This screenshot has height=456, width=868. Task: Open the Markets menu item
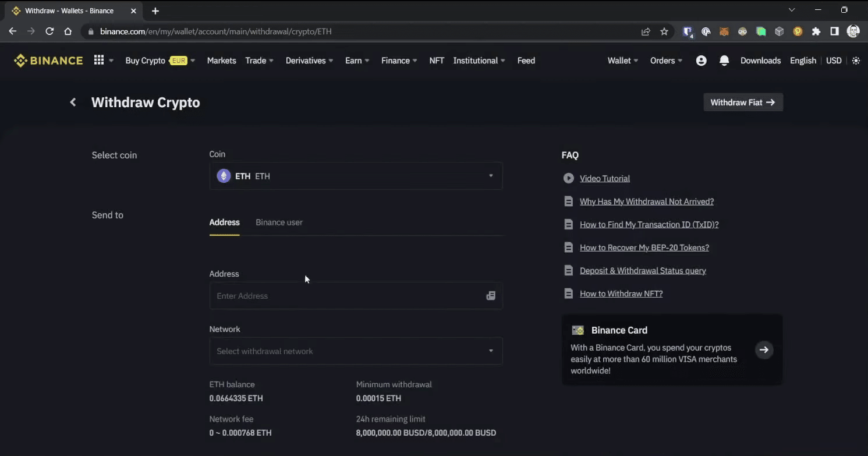point(221,61)
